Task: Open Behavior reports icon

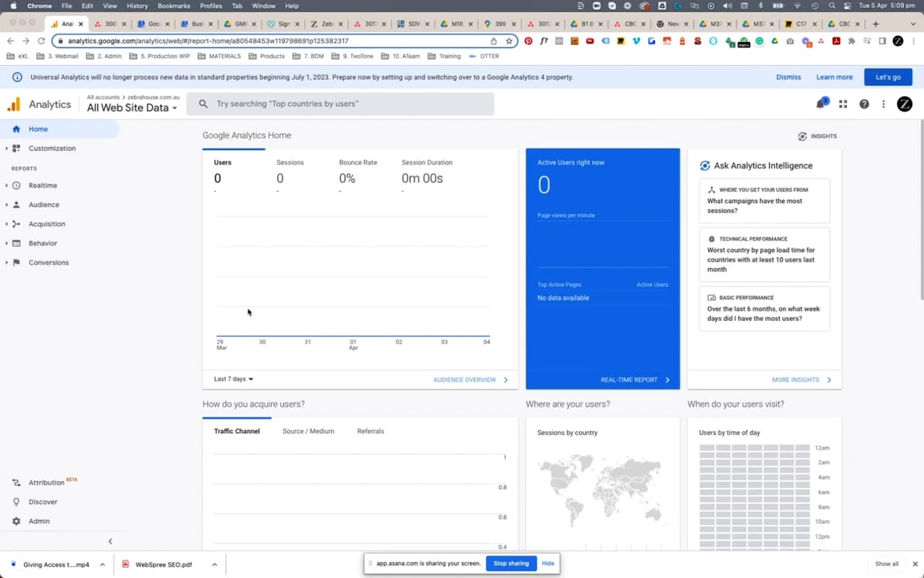Action: (17, 243)
